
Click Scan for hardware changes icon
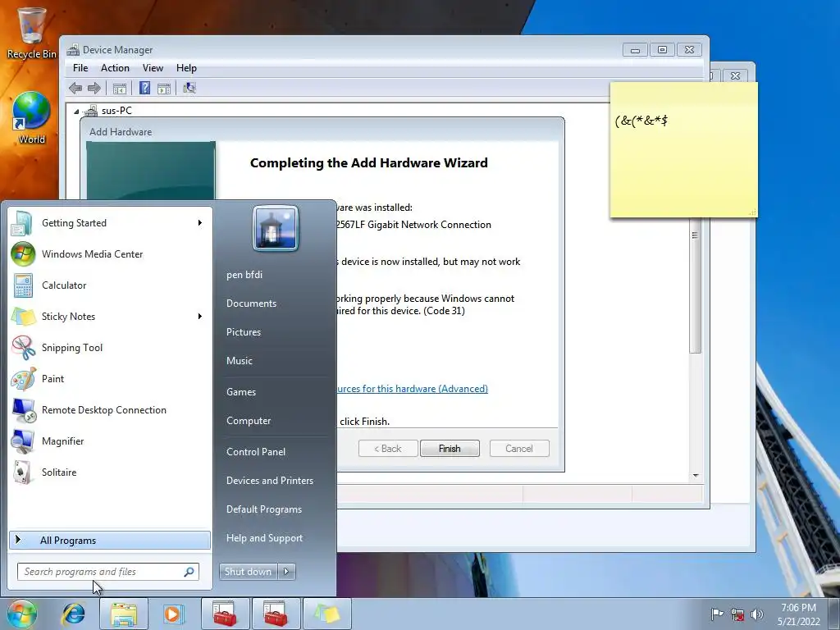(x=189, y=88)
